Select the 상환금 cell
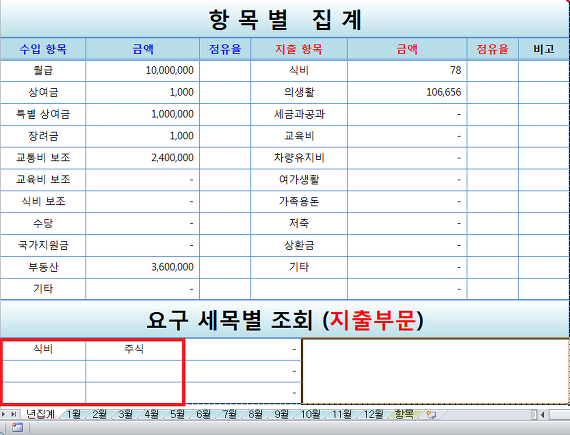 [299, 245]
